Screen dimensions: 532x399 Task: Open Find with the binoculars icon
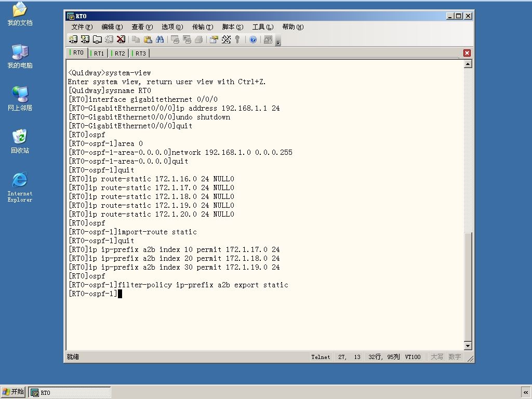[x=159, y=39]
